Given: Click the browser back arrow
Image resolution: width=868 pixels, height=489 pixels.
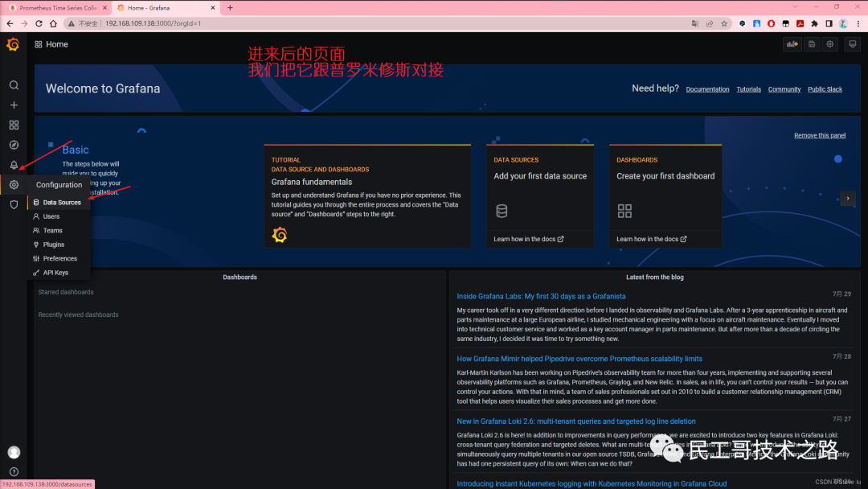Looking at the screenshot, I should pos(10,23).
